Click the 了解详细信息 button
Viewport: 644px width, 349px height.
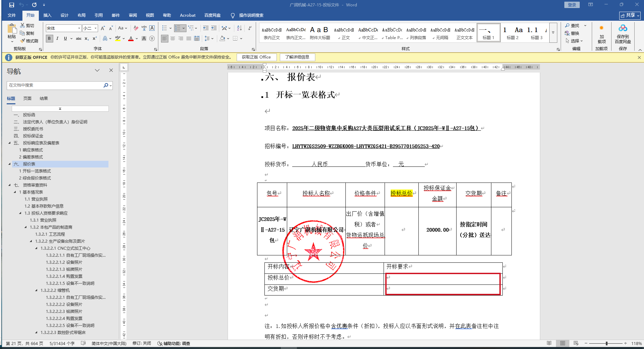point(297,57)
